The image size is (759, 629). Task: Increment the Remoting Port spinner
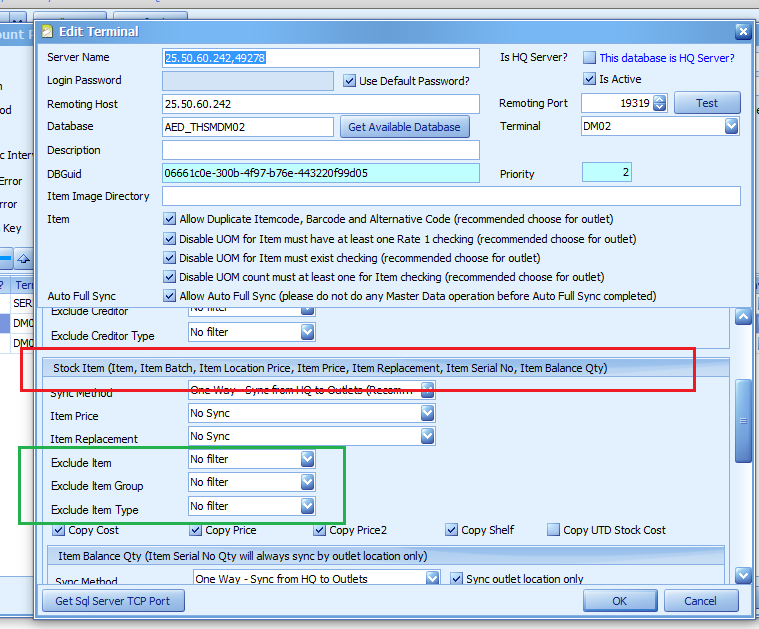click(660, 99)
